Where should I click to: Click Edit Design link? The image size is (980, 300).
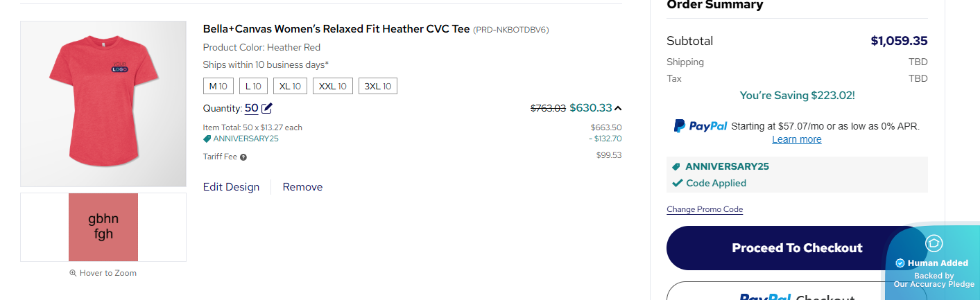click(x=231, y=187)
